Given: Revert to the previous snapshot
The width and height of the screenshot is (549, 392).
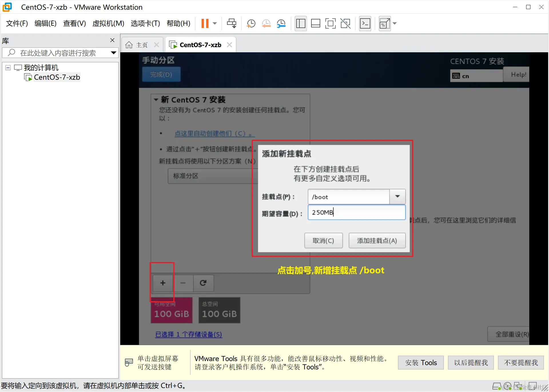Looking at the screenshot, I should 266,23.
